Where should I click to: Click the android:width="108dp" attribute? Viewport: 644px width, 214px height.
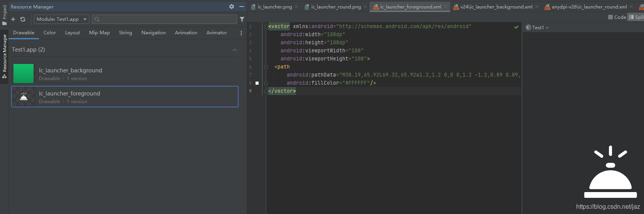point(313,35)
